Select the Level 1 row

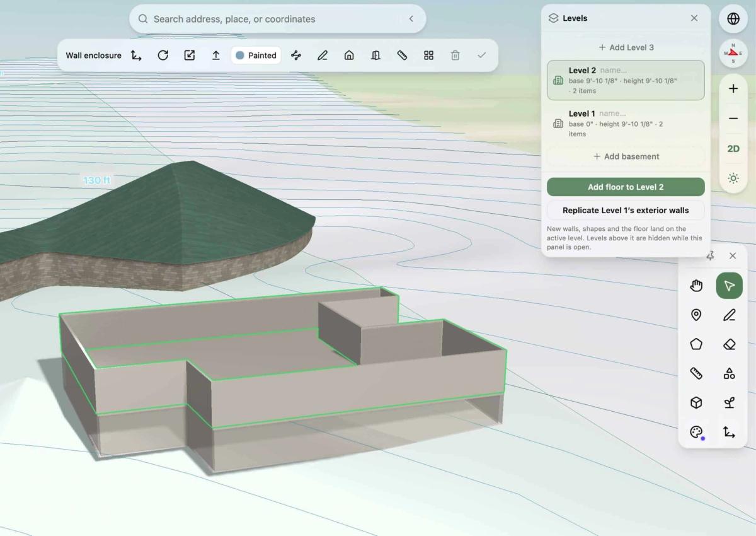(626, 123)
